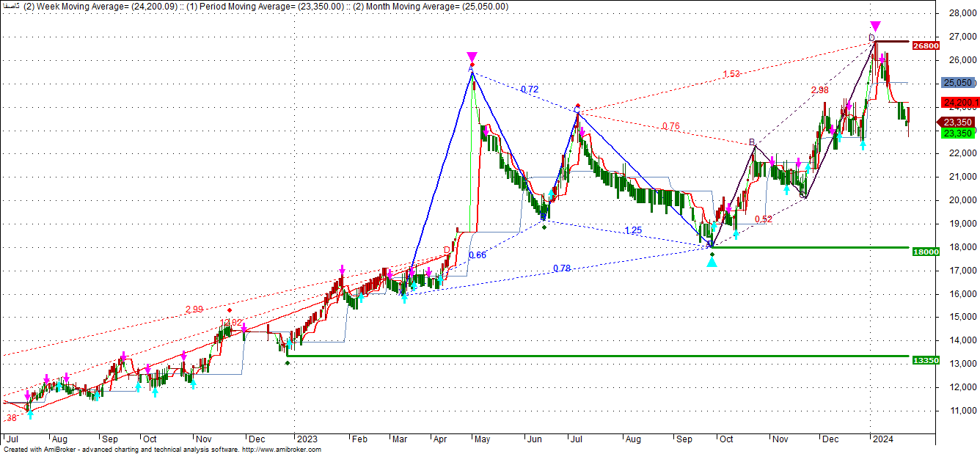Click the large cyan up-arrow at September low
980x454 pixels.
(712, 261)
